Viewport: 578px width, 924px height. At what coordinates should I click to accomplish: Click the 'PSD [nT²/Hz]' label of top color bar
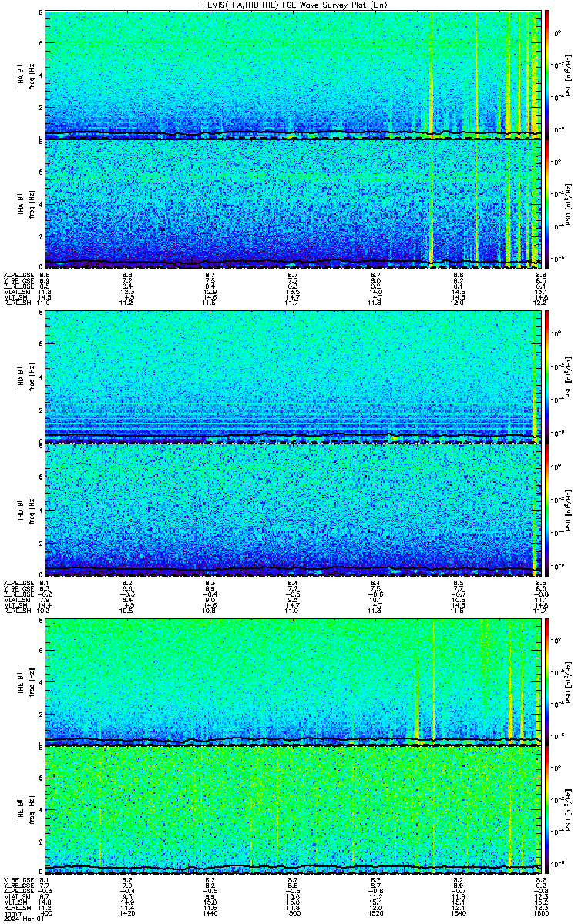[569, 75]
